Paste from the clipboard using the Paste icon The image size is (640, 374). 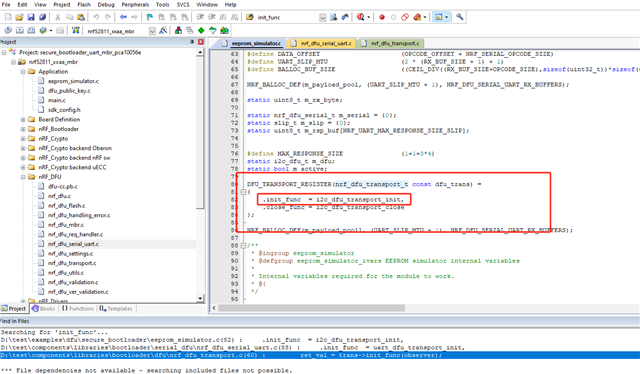[x=81, y=17]
